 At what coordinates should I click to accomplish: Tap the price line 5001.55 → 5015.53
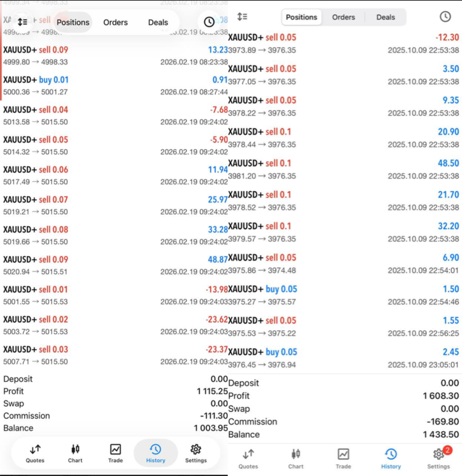tap(35, 302)
